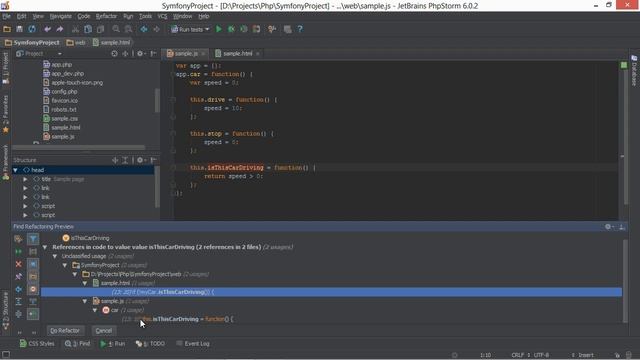Click the pin tab icon in refactoring preview
The image size is (640, 360).
(18, 277)
